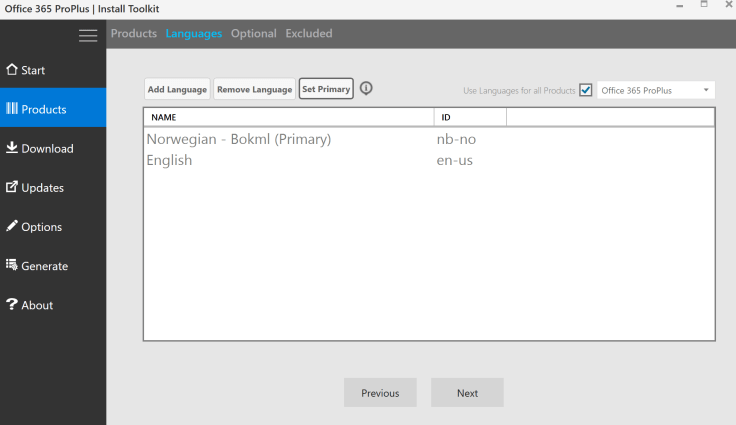The height and width of the screenshot is (425, 736).
Task: Switch to the Products top tab
Action: (133, 33)
